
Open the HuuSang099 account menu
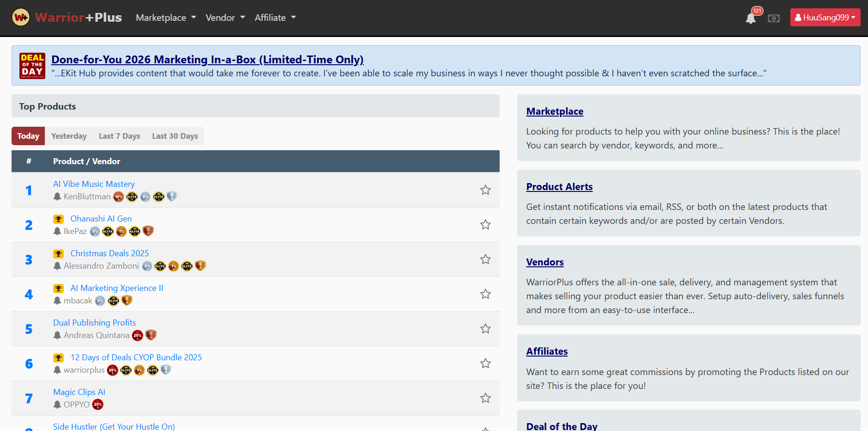[x=825, y=18]
